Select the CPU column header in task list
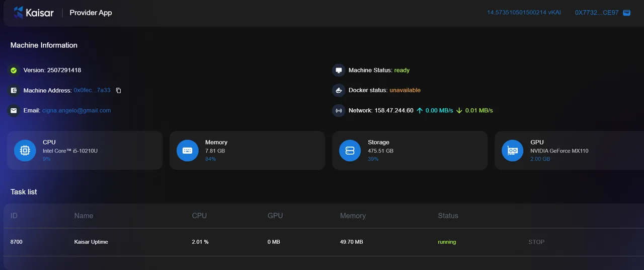Image resolution: width=644 pixels, height=270 pixels. tap(199, 216)
